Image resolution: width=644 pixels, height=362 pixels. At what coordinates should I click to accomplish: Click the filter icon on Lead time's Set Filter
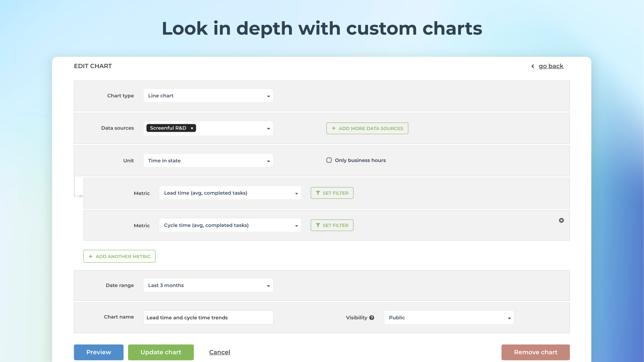[318, 193]
